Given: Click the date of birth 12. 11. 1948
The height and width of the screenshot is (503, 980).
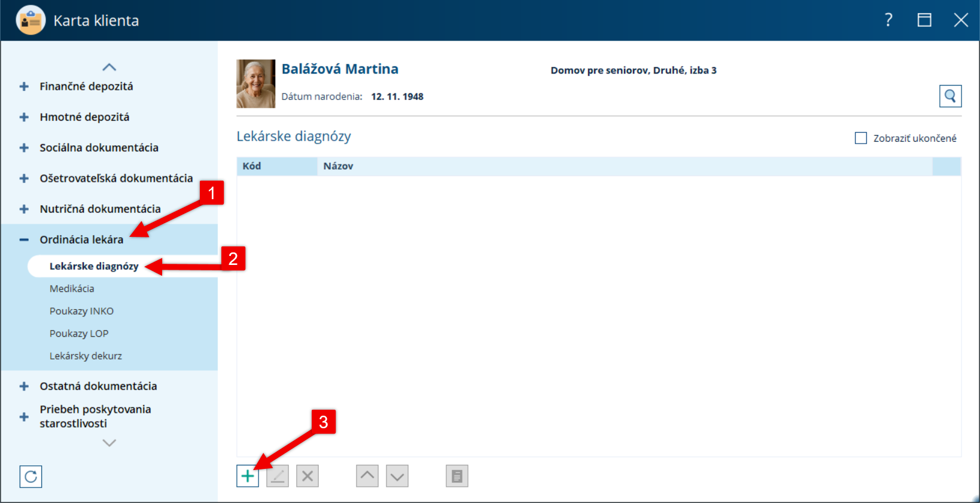Looking at the screenshot, I should pyautogui.click(x=397, y=96).
